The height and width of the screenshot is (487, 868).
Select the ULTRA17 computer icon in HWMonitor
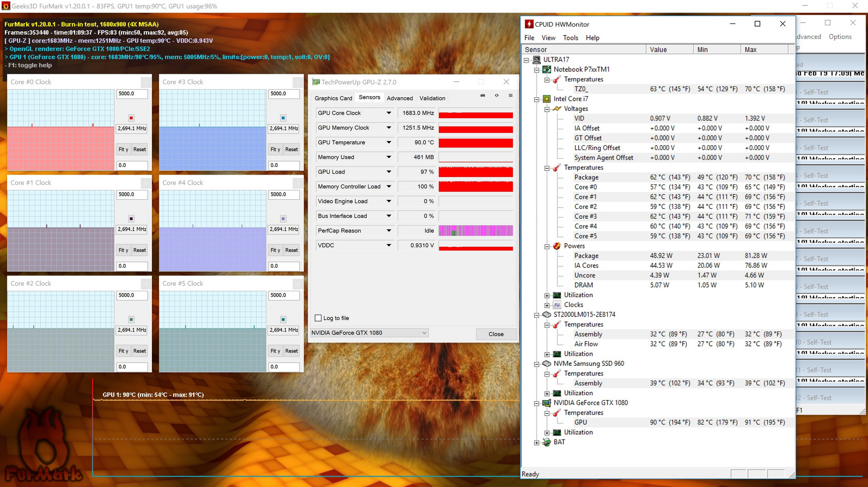(x=537, y=59)
